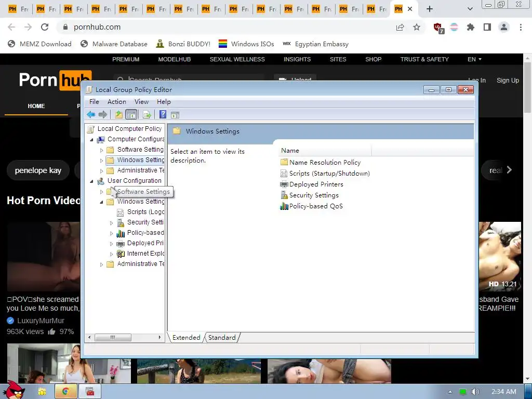The height and width of the screenshot is (399, 532).
Task: Open a new Chrome tab with plus button
Action: click(430, 9)
